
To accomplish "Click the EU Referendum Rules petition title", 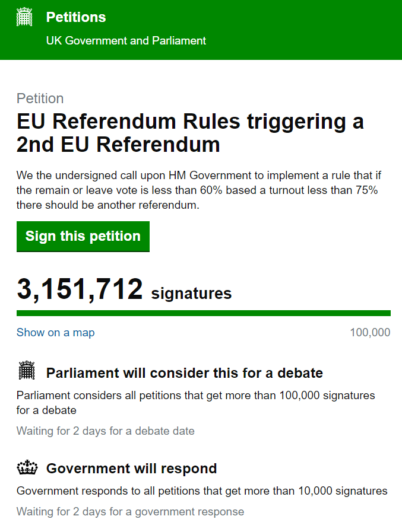I will point(190,133).
